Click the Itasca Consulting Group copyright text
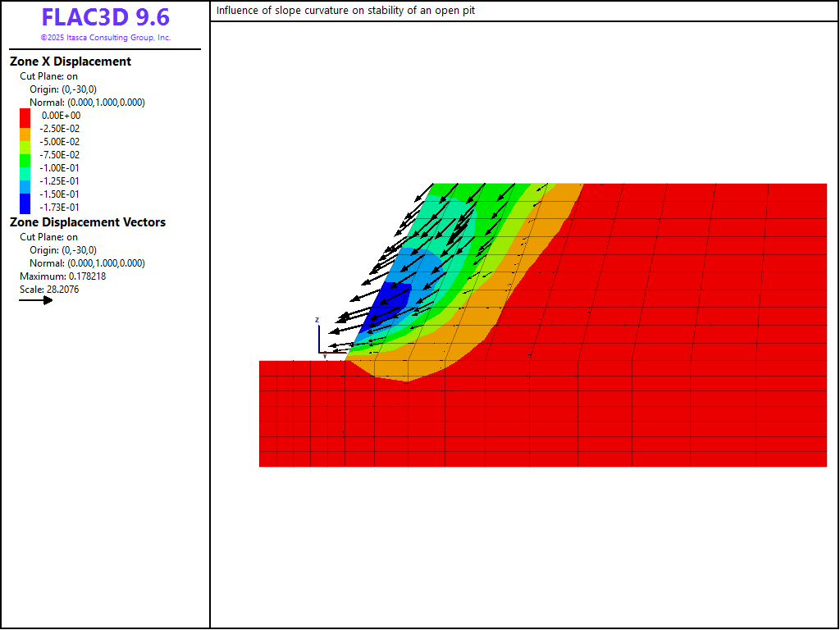This screenshot has width=840, height=630. pos(106,38)
